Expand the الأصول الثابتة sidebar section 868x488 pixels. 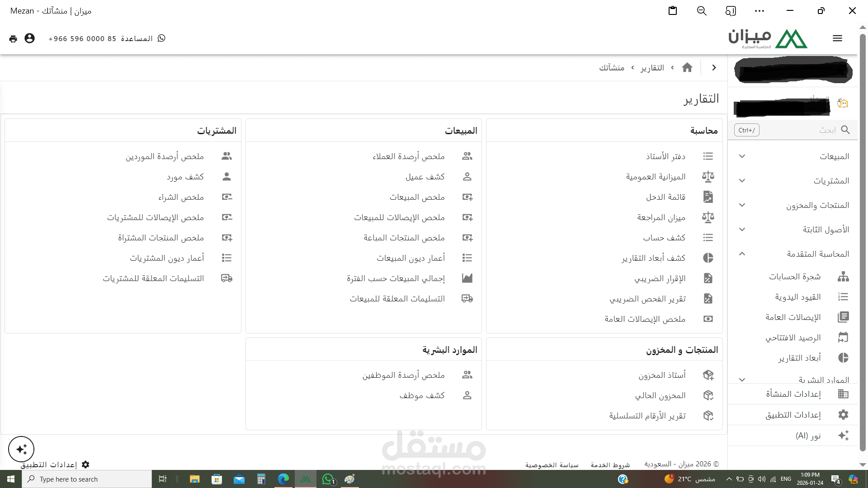click(742, 230)
